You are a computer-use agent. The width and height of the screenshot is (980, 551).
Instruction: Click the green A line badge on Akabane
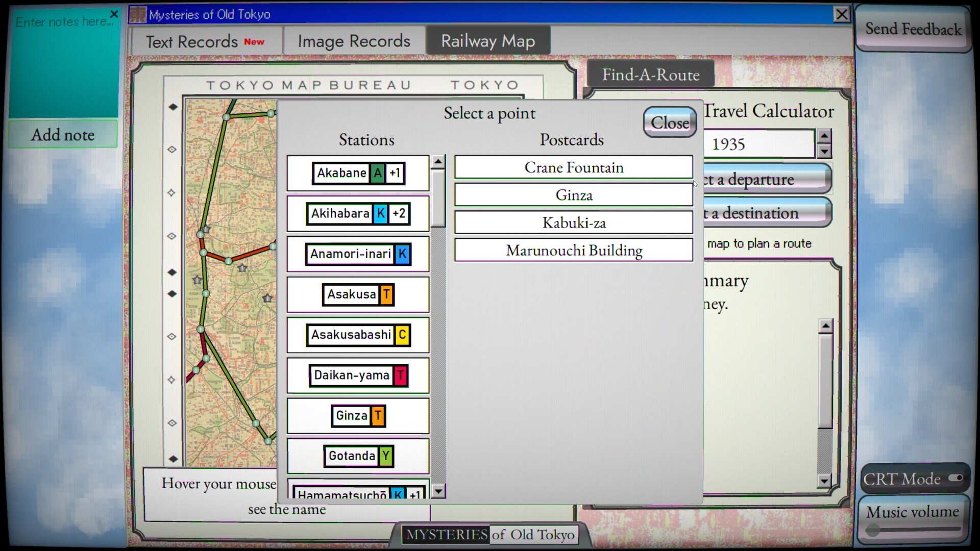377,173
